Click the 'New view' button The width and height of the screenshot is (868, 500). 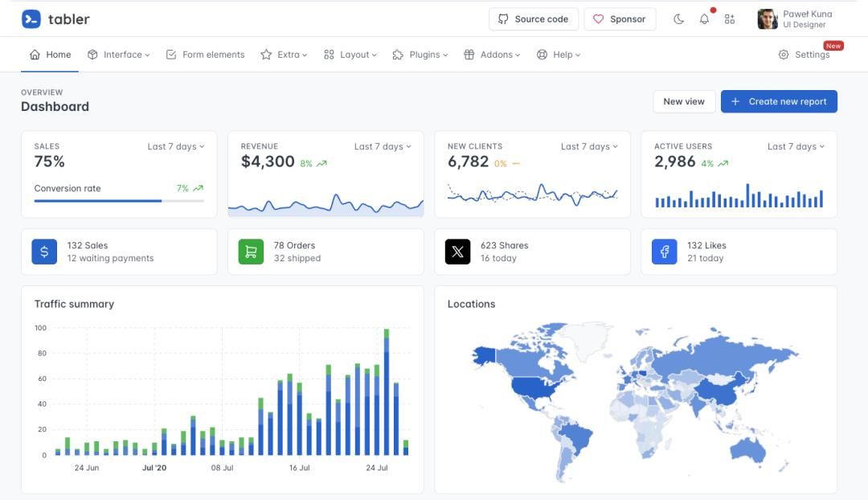click(x=684, y=101)
